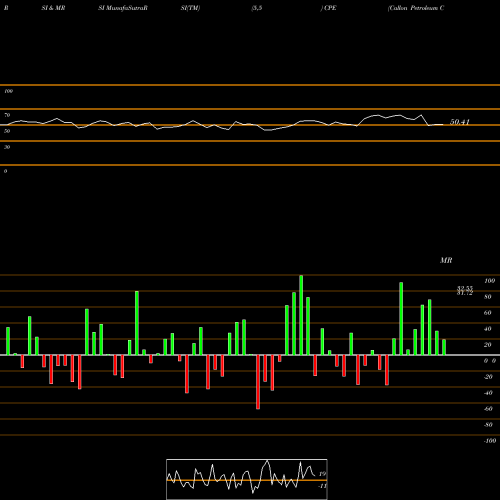Click the -20 label on MR scale
The image size is (500, 500).
tap(488, 377)
